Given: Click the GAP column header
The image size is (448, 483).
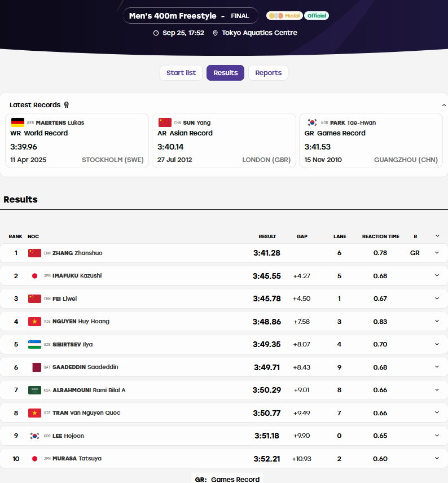Looking at the screenshot, I should 302,236.
